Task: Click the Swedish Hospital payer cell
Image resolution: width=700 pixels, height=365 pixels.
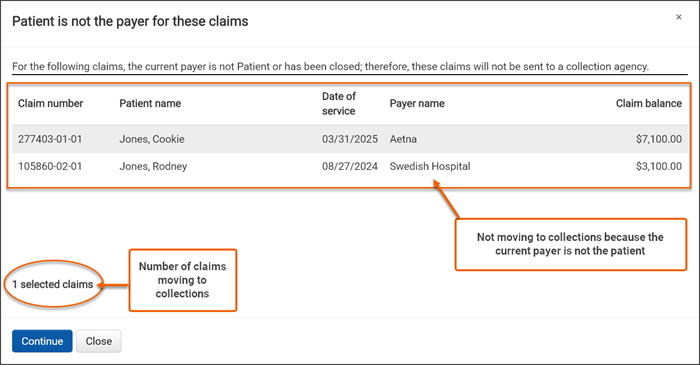Action: [x=430, y=166]
